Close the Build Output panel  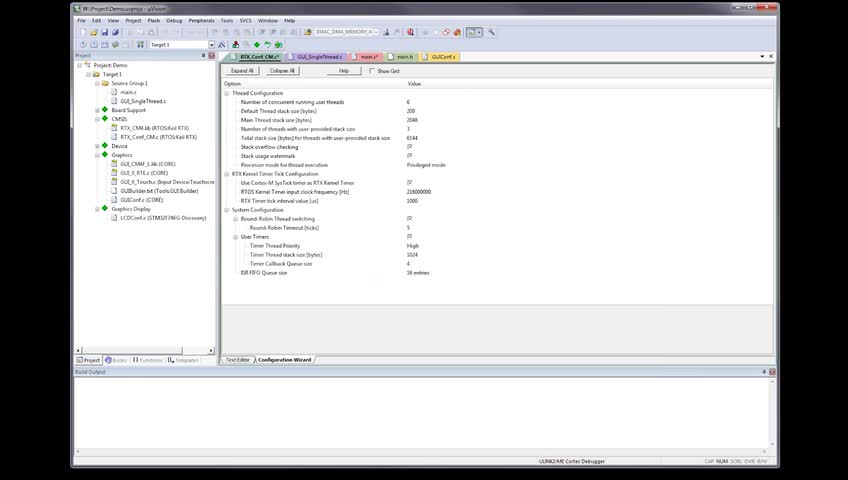click(x=772, y=372)
